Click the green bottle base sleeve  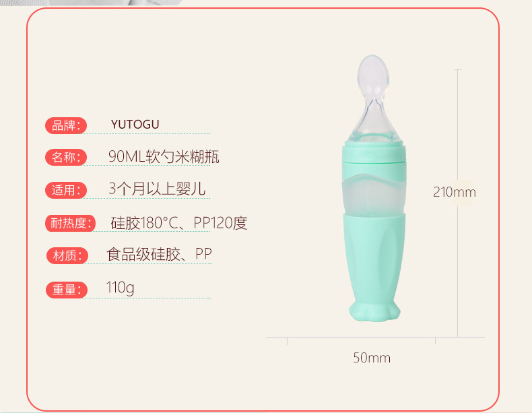point(374,258)
